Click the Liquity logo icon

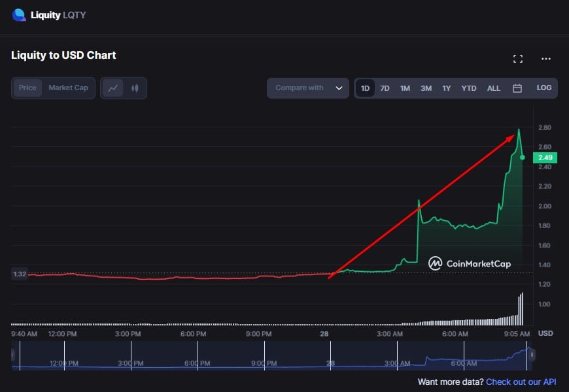point(19,15)
